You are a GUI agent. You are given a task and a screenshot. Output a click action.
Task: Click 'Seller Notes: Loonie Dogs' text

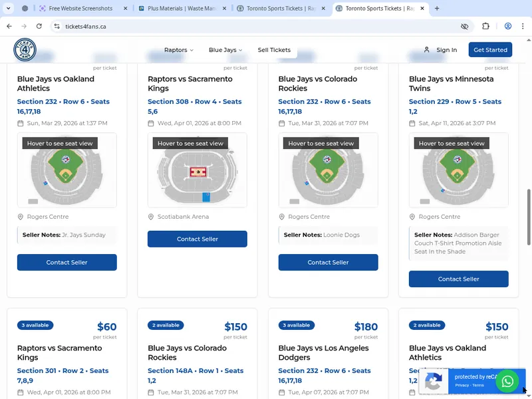(x=322, y=235)
